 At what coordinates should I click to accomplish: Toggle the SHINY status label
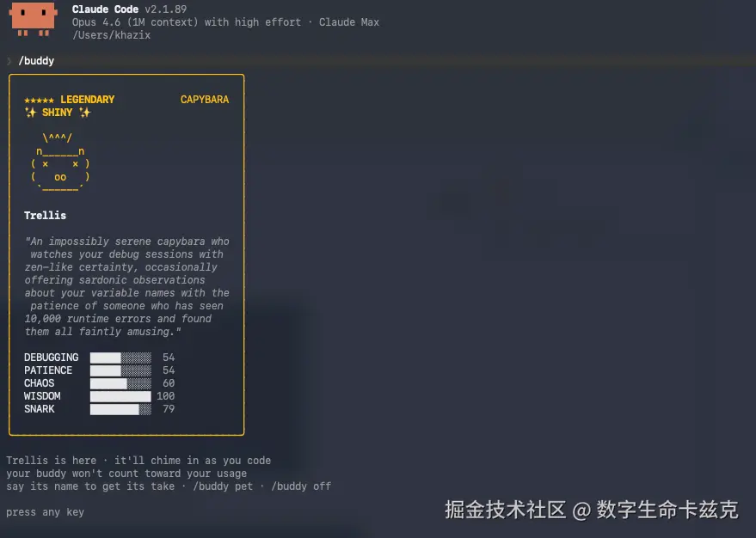[x=58, y=112]
